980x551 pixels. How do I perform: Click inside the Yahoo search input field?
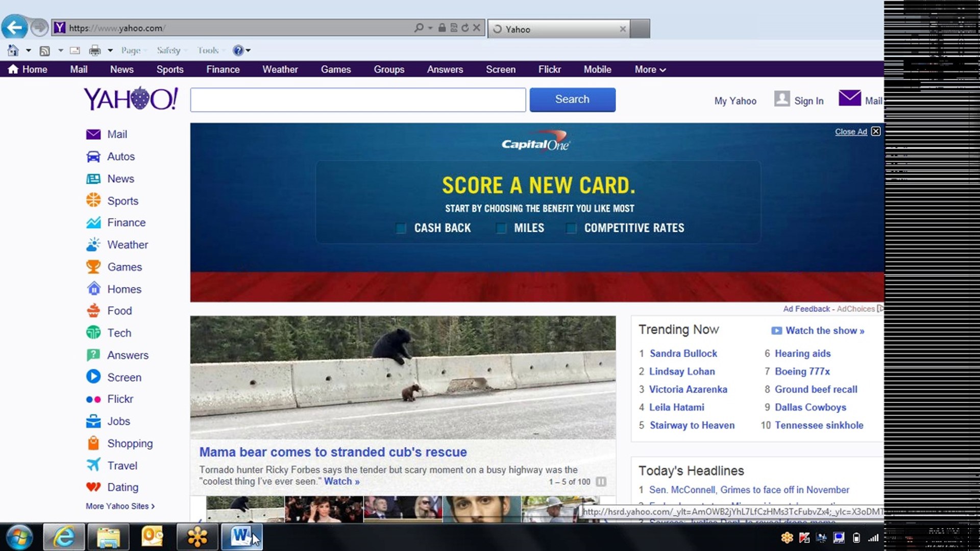click(358, 99)
